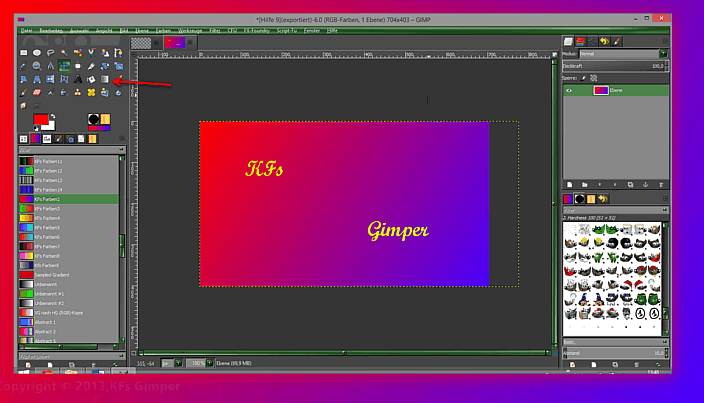Create a new layer with layers dock button
The width and height of the screenshot is (704, 403).
pyautogui.click(x=569, y=184)
